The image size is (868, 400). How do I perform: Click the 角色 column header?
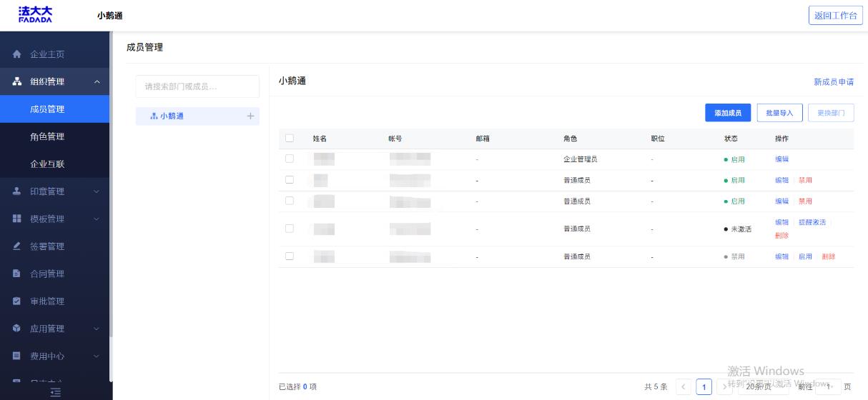[571, 139]
